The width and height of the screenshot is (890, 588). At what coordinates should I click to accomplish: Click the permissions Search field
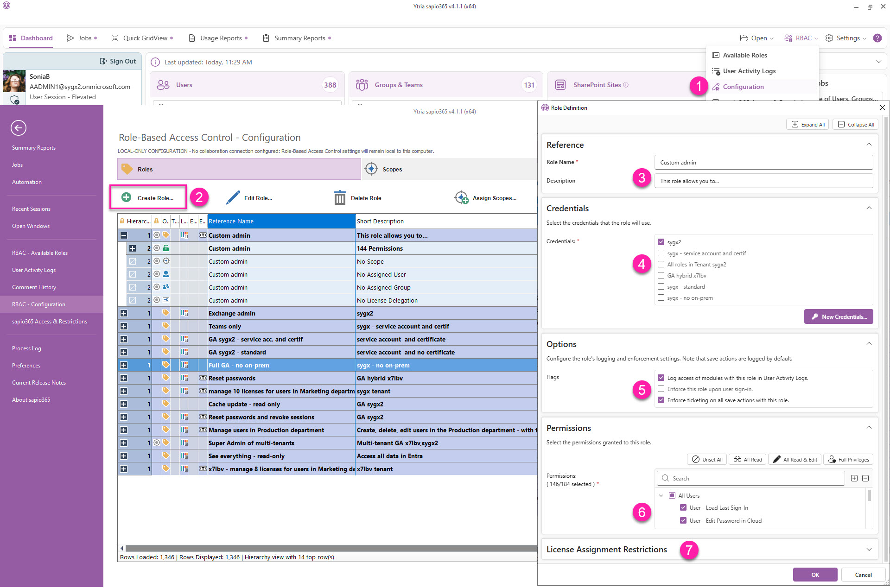click(751, 478)
